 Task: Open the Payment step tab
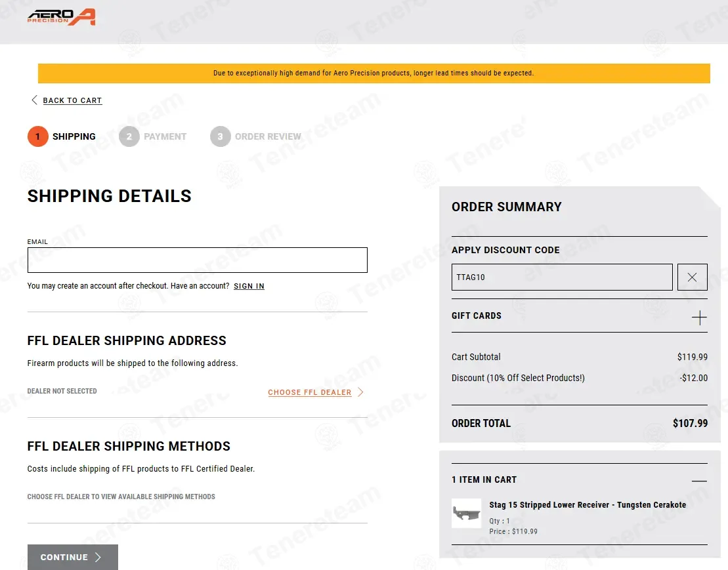pyautogui.click(x=153, y=136)
